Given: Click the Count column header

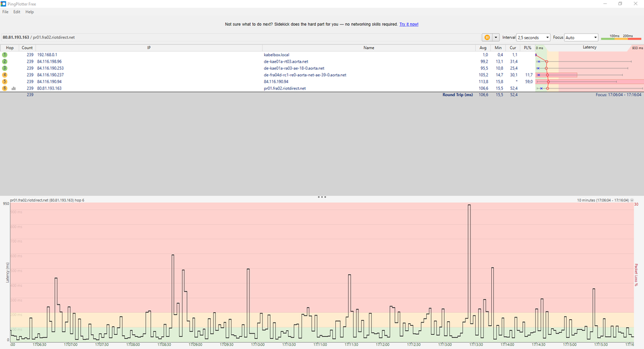Looking at the screenshot, I should [x=27, y=48].
